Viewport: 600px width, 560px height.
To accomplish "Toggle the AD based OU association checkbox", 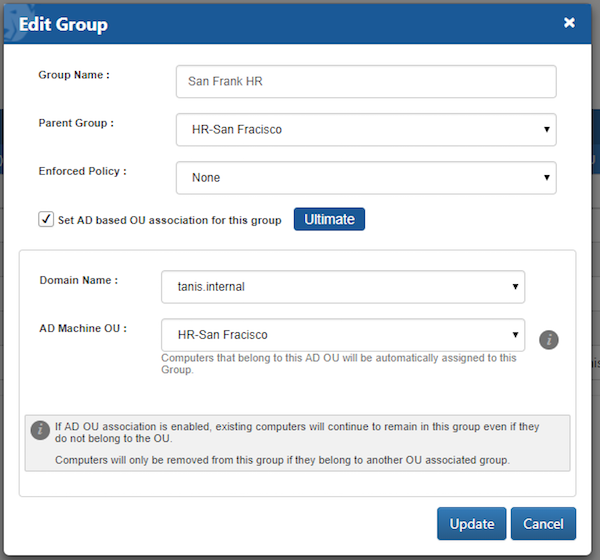I will 46,219.
